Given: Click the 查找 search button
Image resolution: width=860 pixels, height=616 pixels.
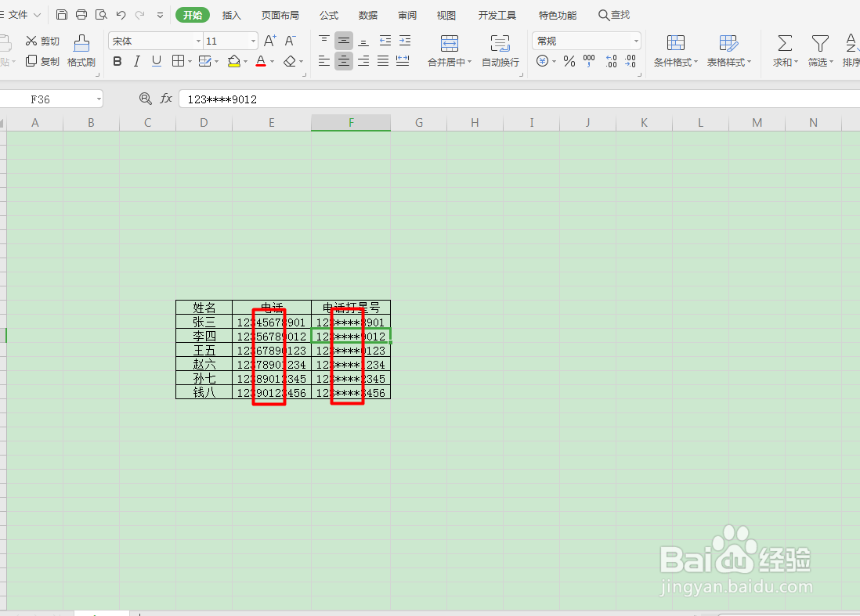Looking at the screenshot, I should point(614,15).
